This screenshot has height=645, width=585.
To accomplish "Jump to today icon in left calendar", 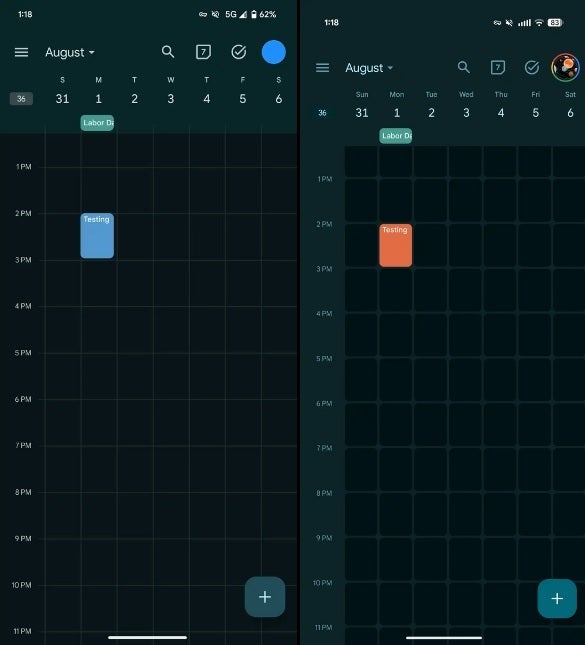I will [x=203, y=52].
